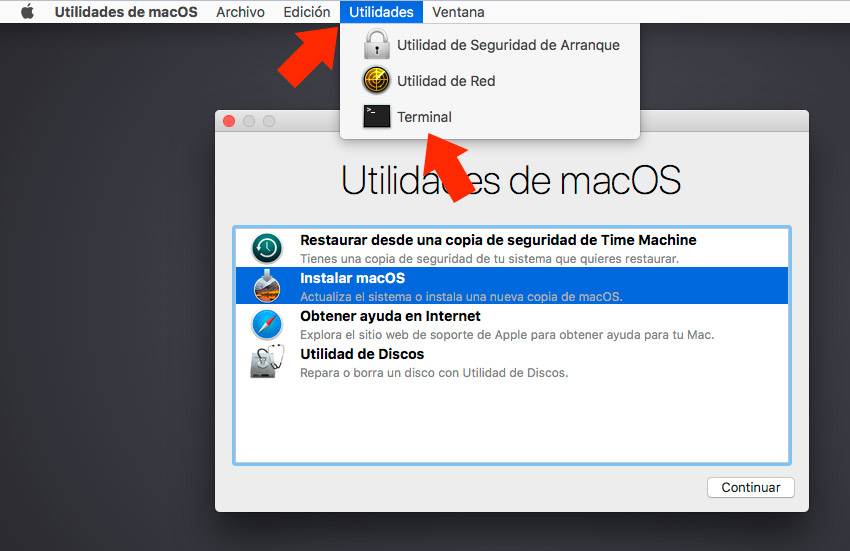Click the radar Utilidad de Red icon
Viewport: 850px width, 551px height.
coord(376,81)
